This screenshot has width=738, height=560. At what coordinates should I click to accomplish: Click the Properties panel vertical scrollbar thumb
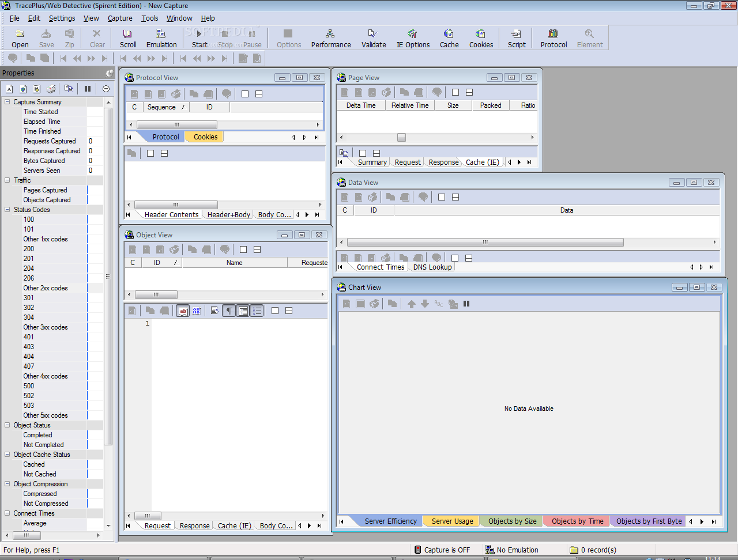(x=108, y=277)
